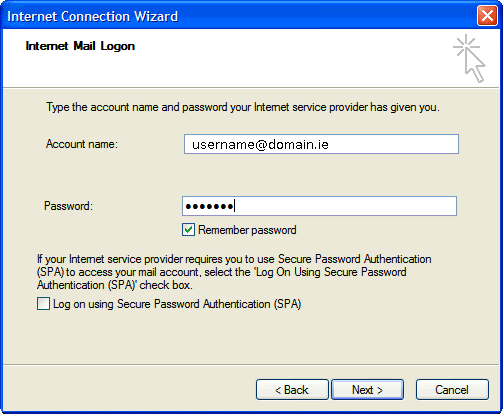Image resolution: width=503 pixels, height=414 pixels.
Task: Cancel the wizard
Action: click(x=452, y=389)
